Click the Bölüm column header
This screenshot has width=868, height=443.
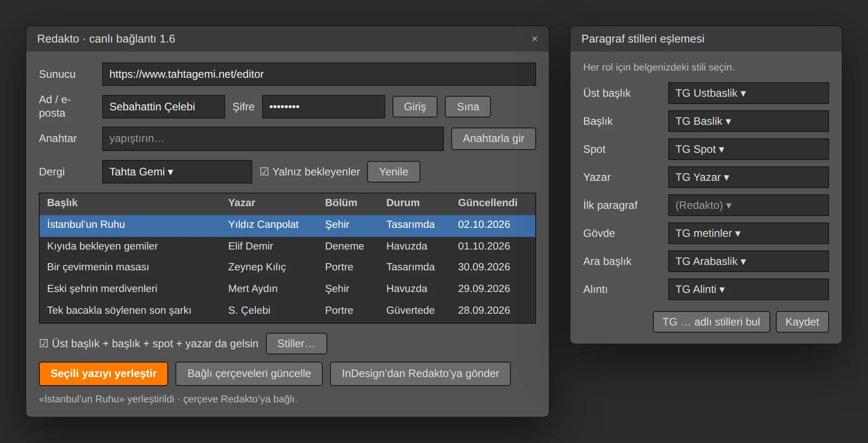pos(341,203)
